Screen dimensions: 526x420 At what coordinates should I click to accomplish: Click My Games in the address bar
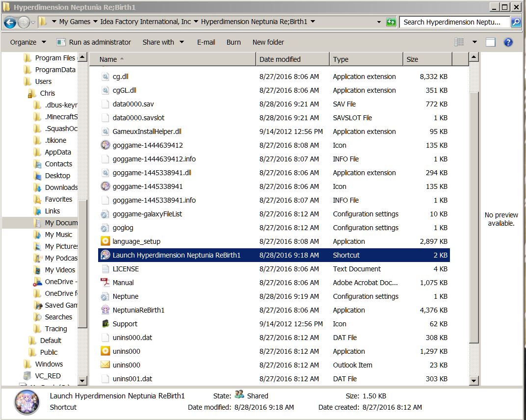[x=75, y=22]
